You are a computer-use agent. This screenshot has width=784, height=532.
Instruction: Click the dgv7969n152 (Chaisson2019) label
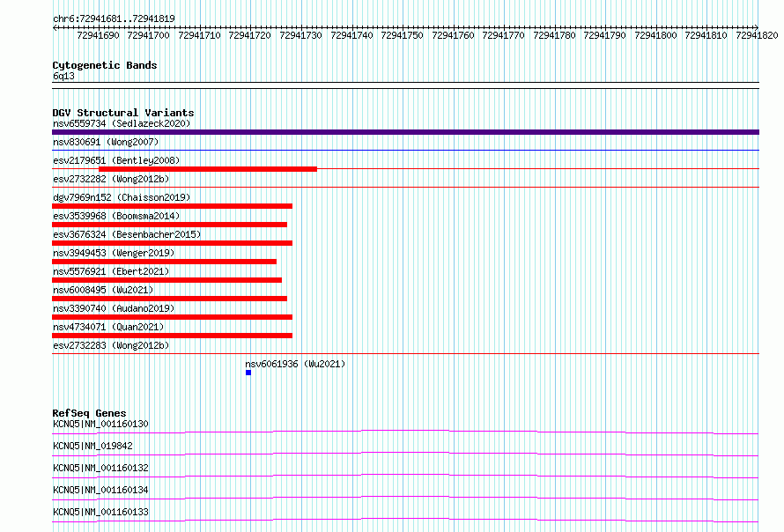tap(122, 197)
